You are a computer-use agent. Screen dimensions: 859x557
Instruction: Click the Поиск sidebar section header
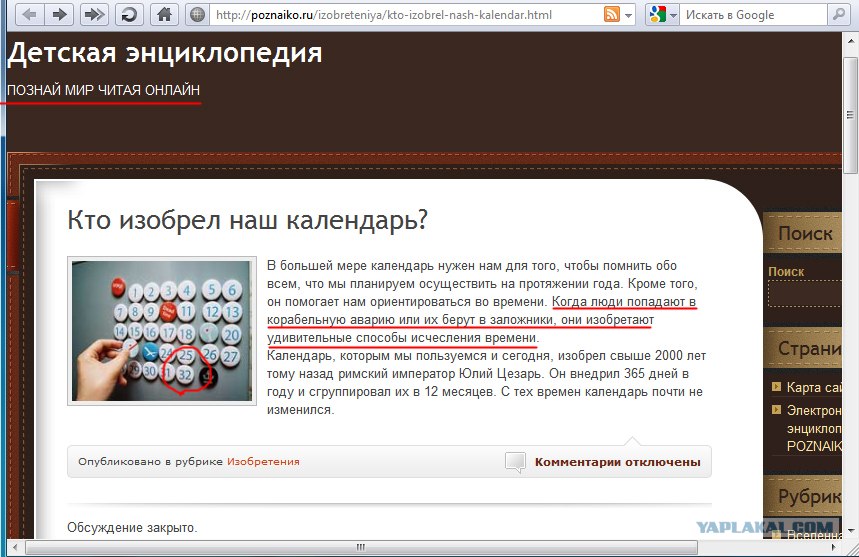pyautogui.click(x=805, y=234)
